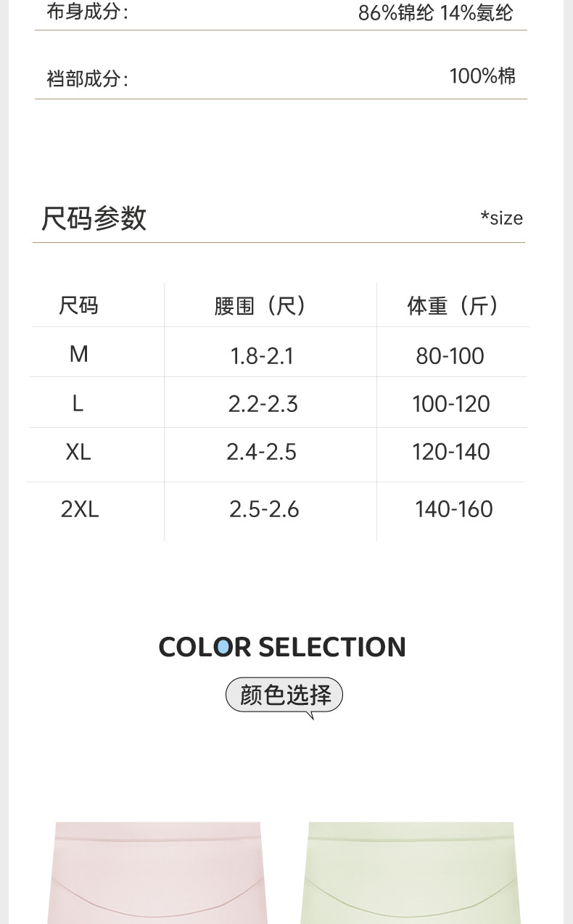Click the pink underwear product image
The width and height of the screenshot is (573, 924).
(157, 873)
